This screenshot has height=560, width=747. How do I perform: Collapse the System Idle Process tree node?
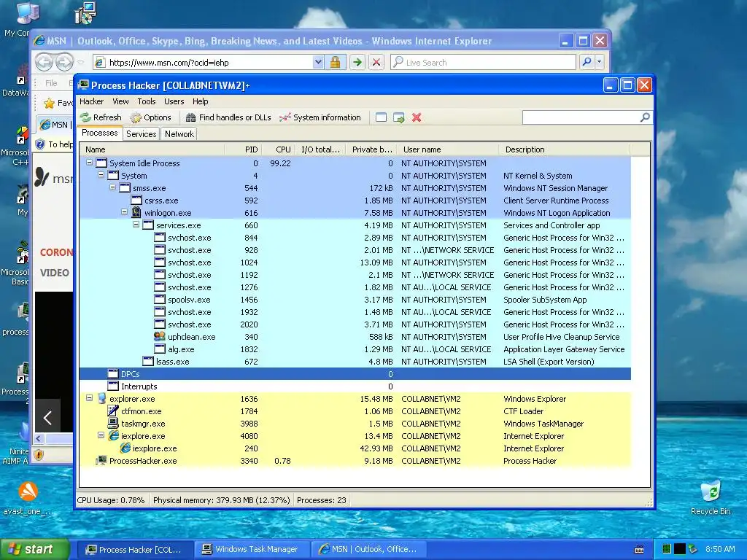[89, 163]
